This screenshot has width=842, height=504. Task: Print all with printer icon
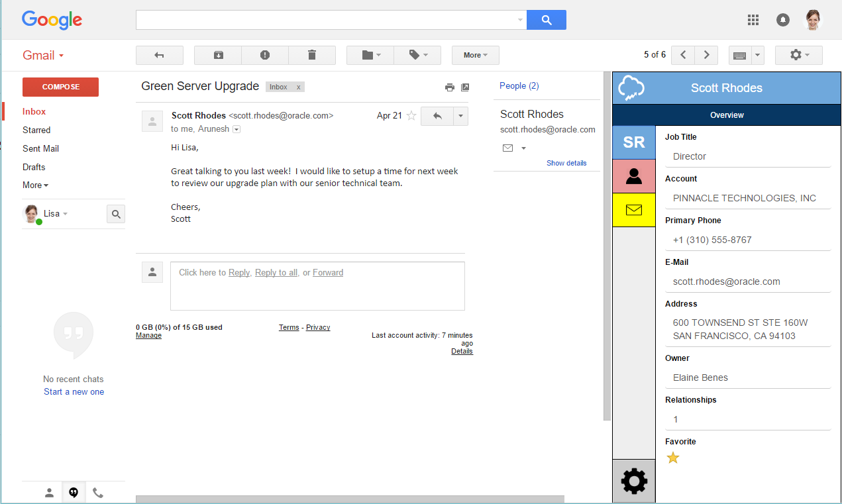pos(450,87)
